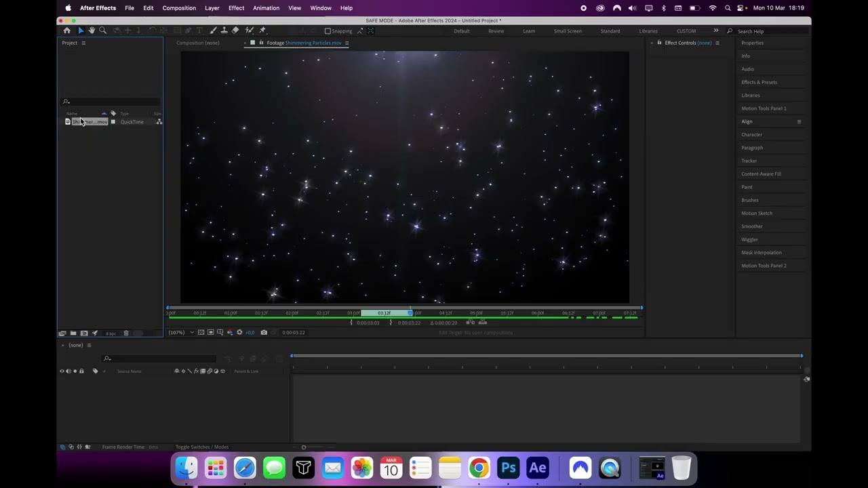Toggle the Lock column switch in timeline

click(81, 371)
